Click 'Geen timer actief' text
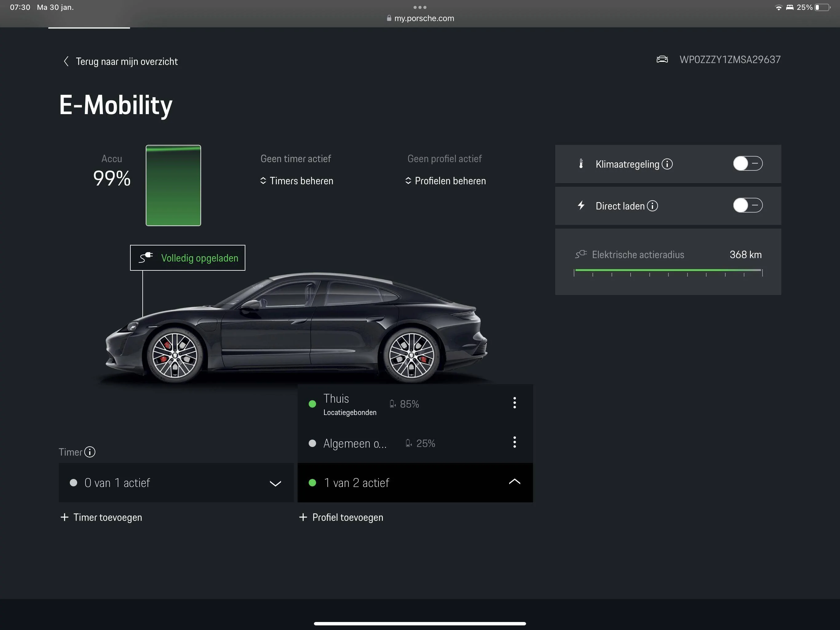Image resolution: width=840 pixels, height=630 pixels. [295, 158]
